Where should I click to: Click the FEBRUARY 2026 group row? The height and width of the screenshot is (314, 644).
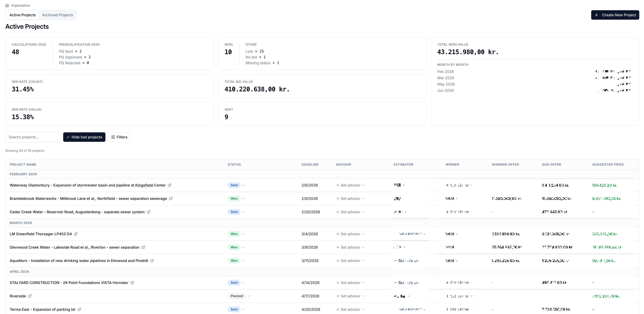[322, 174]
